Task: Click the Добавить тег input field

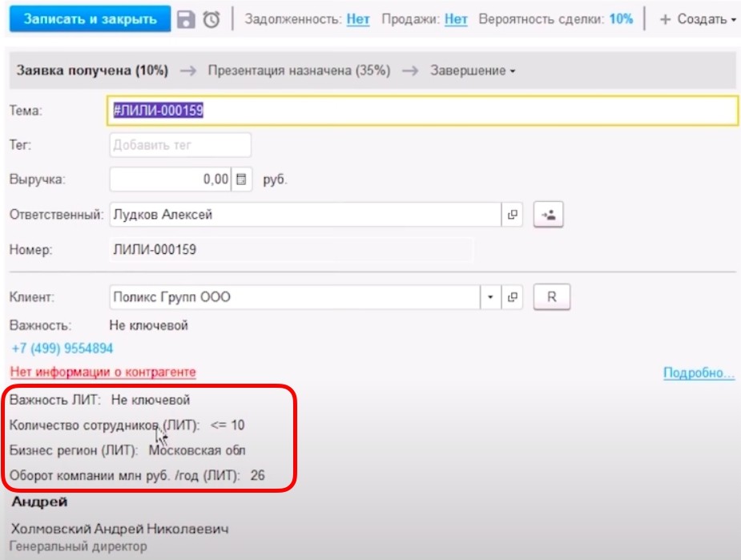Action: point(180,145)
